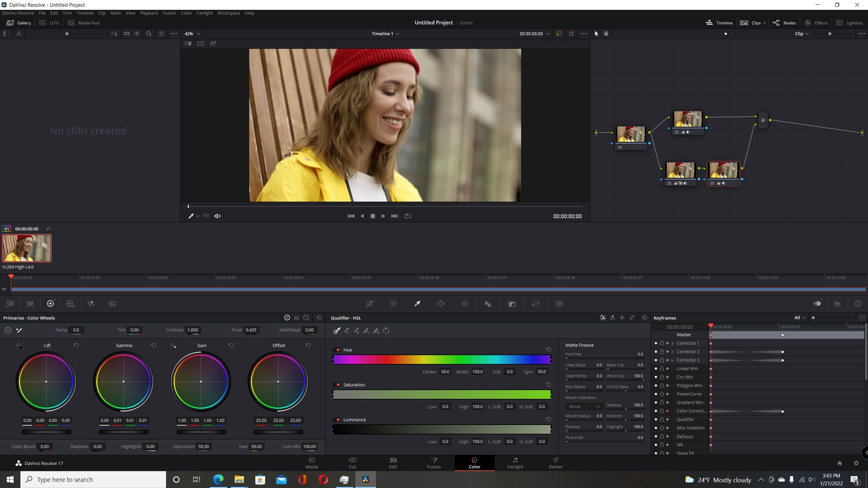
Task: Toggle the lock on Qualifier keyframe track
Action: point(662,419)
